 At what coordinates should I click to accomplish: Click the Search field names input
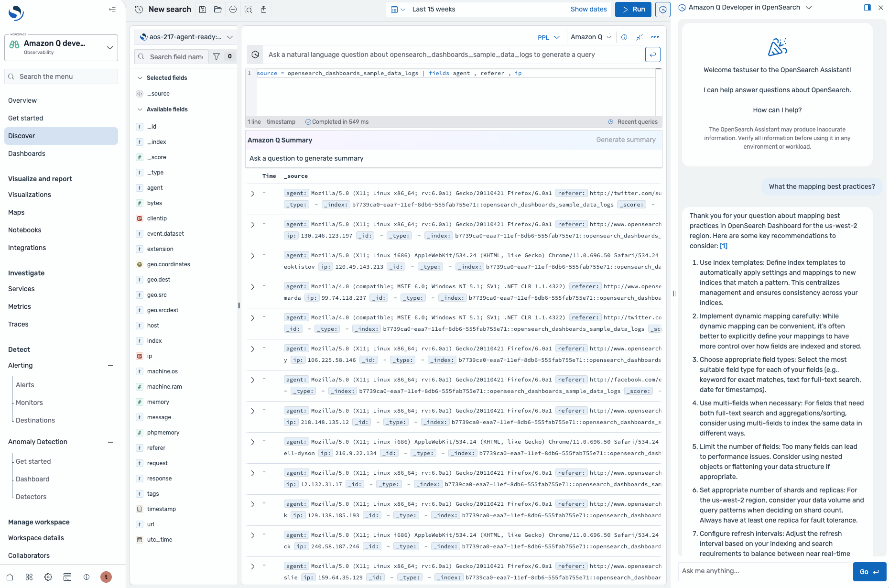tap(171, 56)
